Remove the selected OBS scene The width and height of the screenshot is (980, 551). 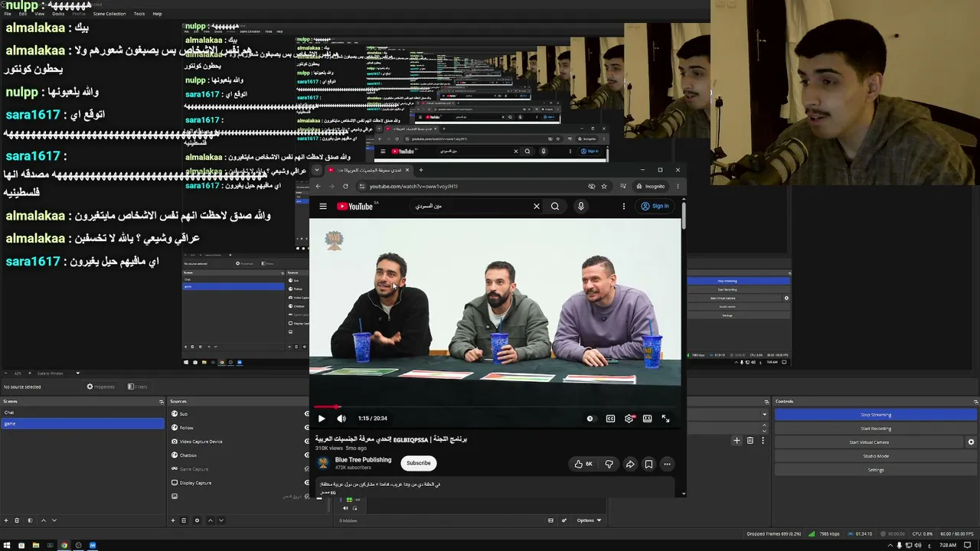pos(17,520)
